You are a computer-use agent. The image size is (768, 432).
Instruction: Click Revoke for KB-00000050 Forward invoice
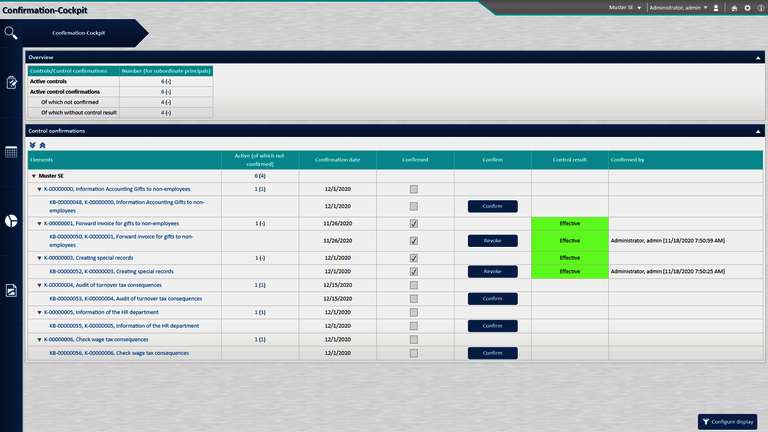492,240
